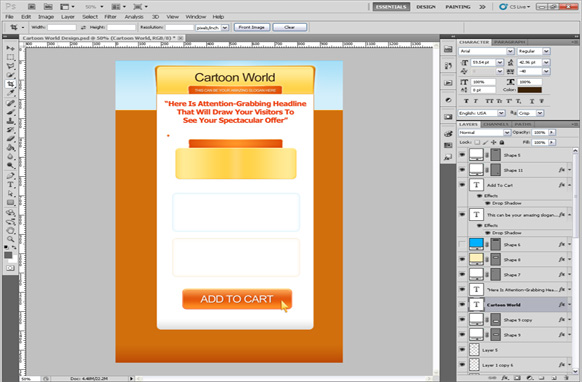The width and height of the screenshot is (582, 382).
Task: Select the Pen tool
Action: (x=10, y=176)
